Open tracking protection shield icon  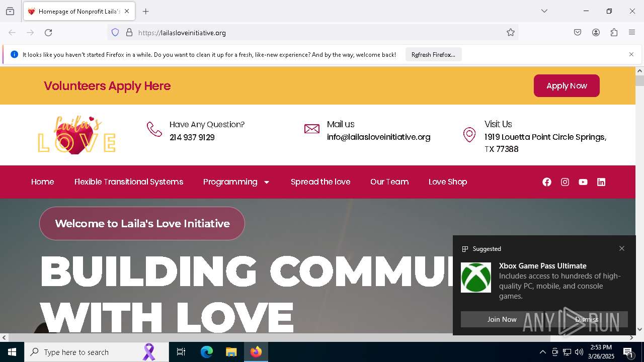[115, 33]
